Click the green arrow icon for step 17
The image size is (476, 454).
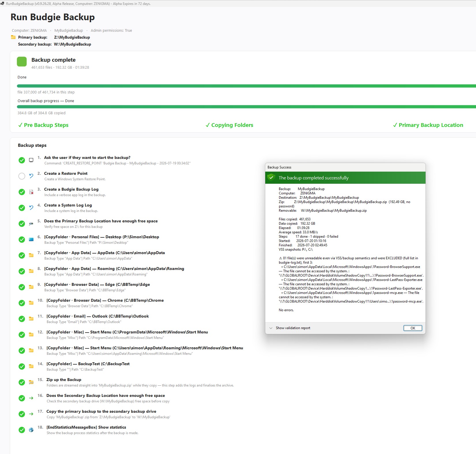[x=31, y=414]
